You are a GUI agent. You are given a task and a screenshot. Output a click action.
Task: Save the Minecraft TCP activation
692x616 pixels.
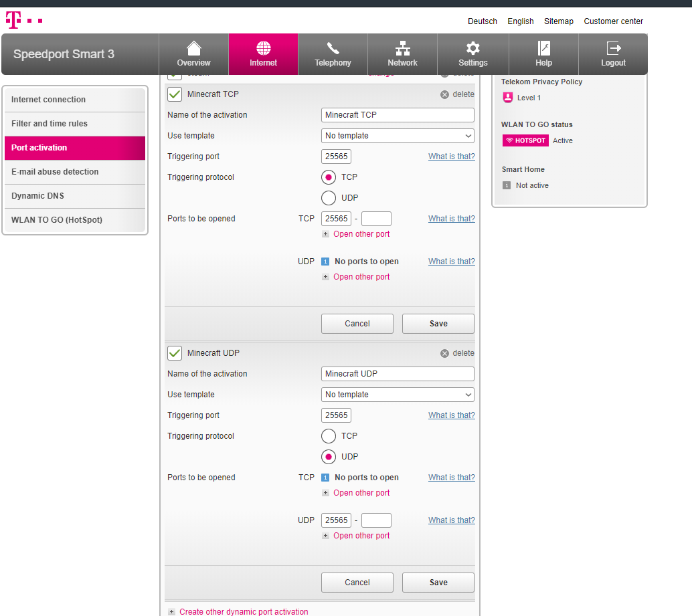coord(438,324)
